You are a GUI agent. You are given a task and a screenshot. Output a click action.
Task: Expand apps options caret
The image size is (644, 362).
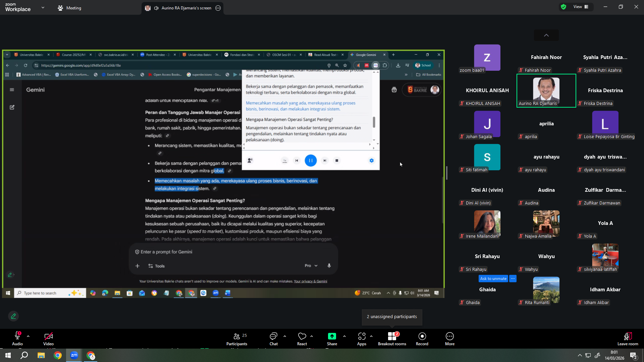(371, 336)
